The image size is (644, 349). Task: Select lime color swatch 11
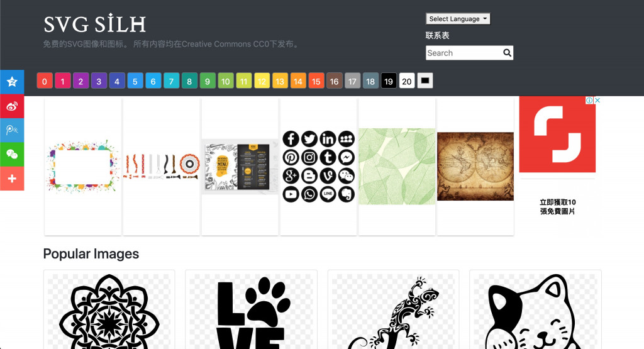coord(243,81)
